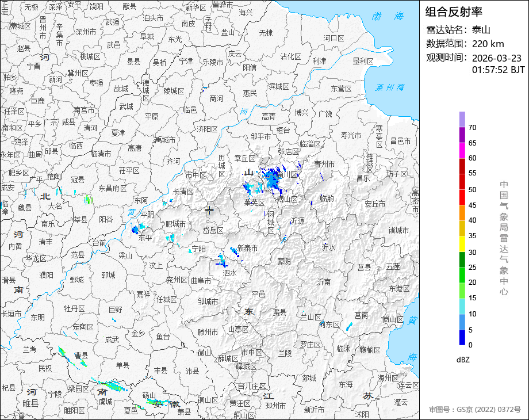Click the observation date 2026-03-23
This screenshot has width=529, height=420.
(497, 58)
